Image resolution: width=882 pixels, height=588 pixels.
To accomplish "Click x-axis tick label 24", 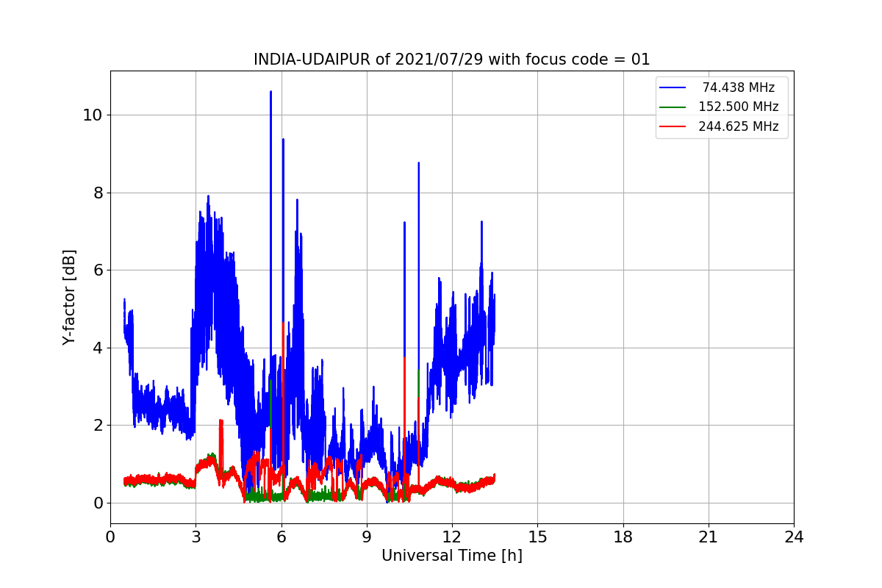I will coord(794,537).
